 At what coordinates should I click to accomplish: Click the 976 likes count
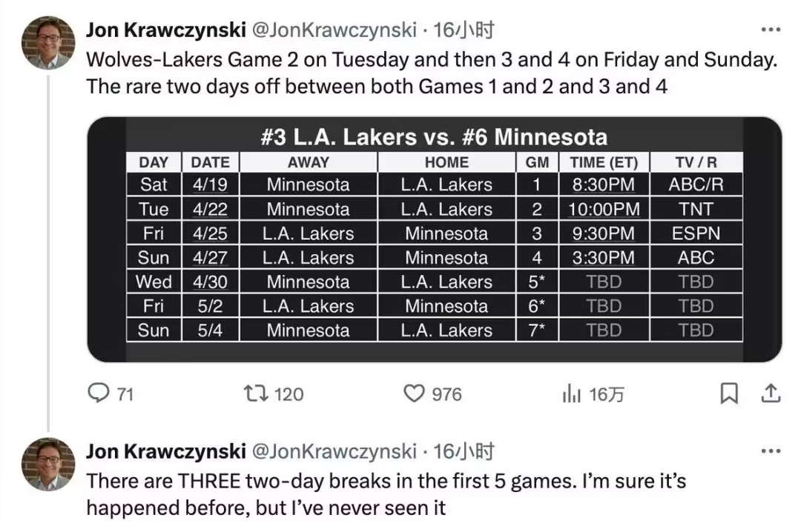pyautogui.click(x=446, y=394)
